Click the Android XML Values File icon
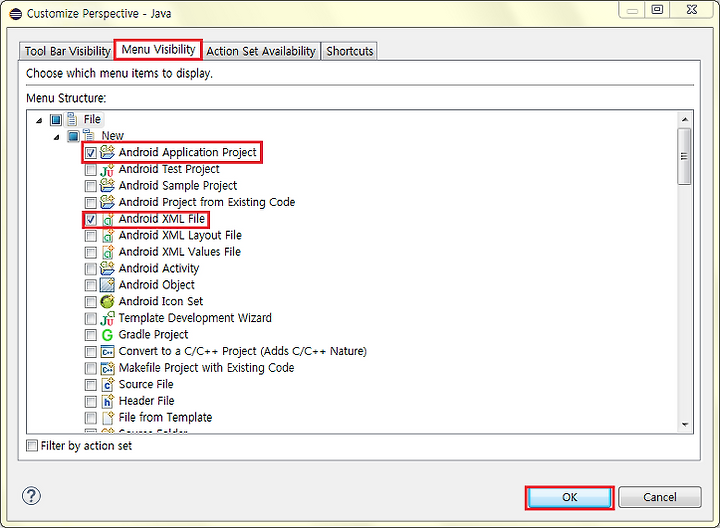Viewport: 720px width, 528px height. click(107, 252)
